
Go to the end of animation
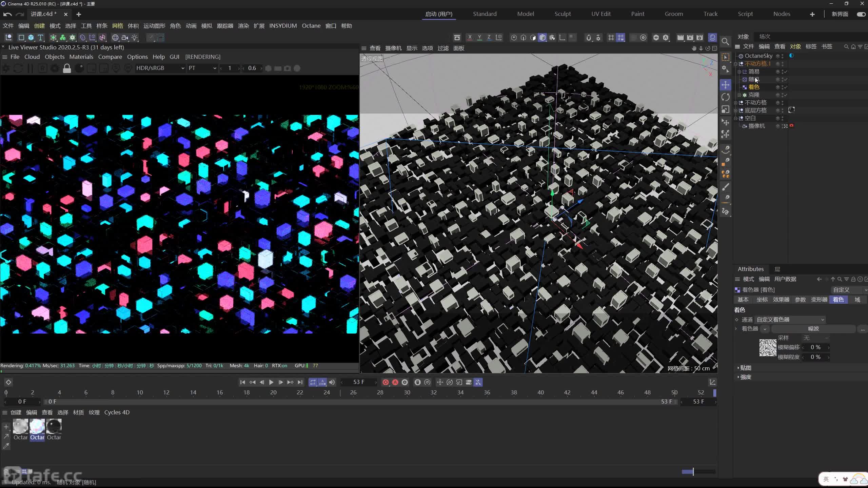[x=300, y=382]
